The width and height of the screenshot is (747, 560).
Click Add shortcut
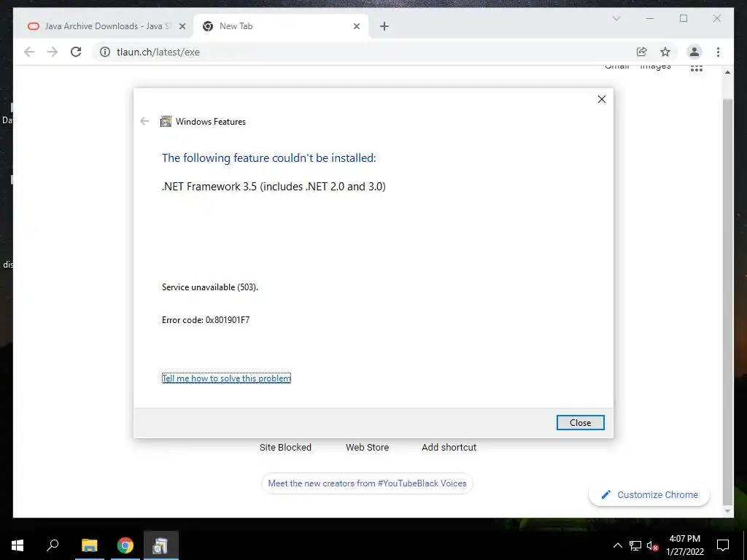pyautogui.click(x=449, y=447)
